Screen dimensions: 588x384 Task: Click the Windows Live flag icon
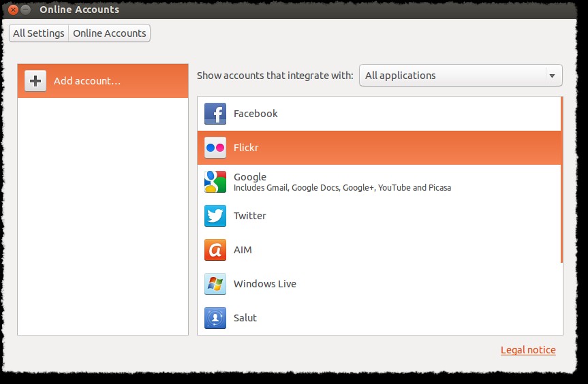(215, 284)
